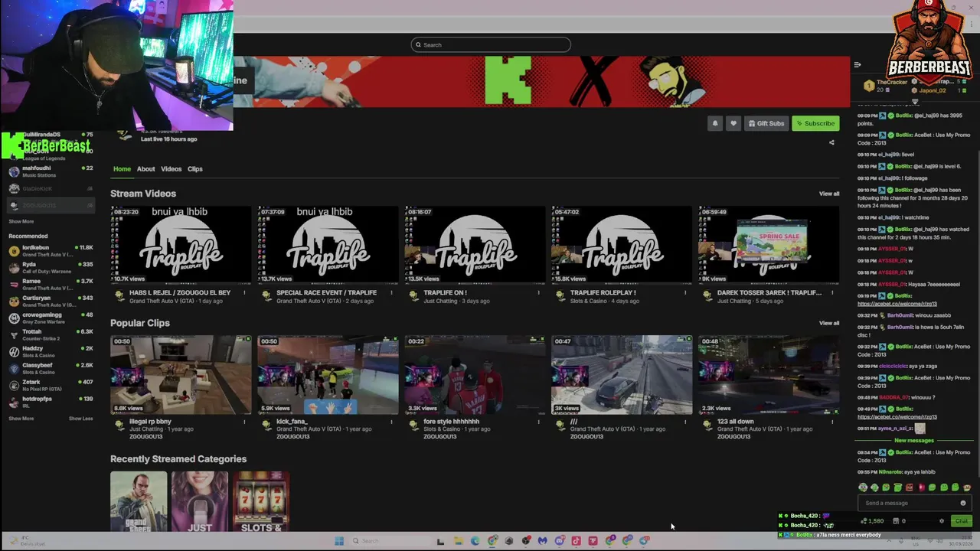Click the notification bell icon

(715, 123)
